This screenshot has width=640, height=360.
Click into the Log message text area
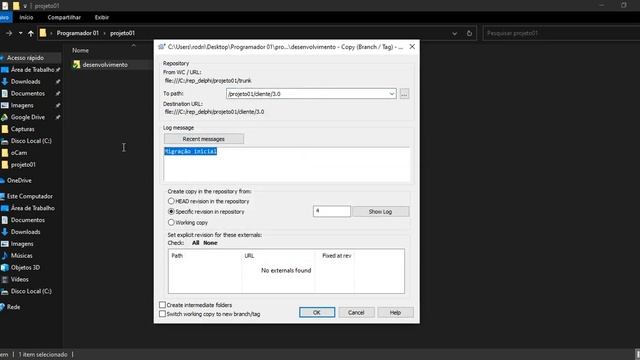(x=287, y=164)
